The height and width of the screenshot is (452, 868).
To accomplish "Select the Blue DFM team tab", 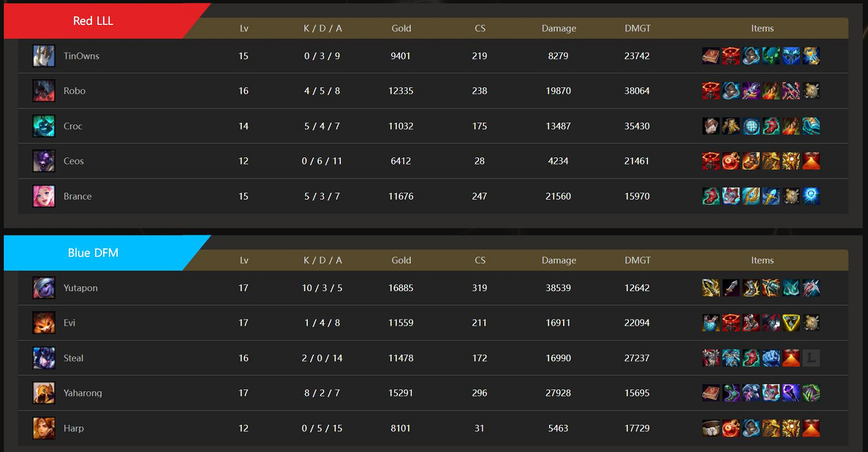I will pyautogui.click(x=93, y=253).
